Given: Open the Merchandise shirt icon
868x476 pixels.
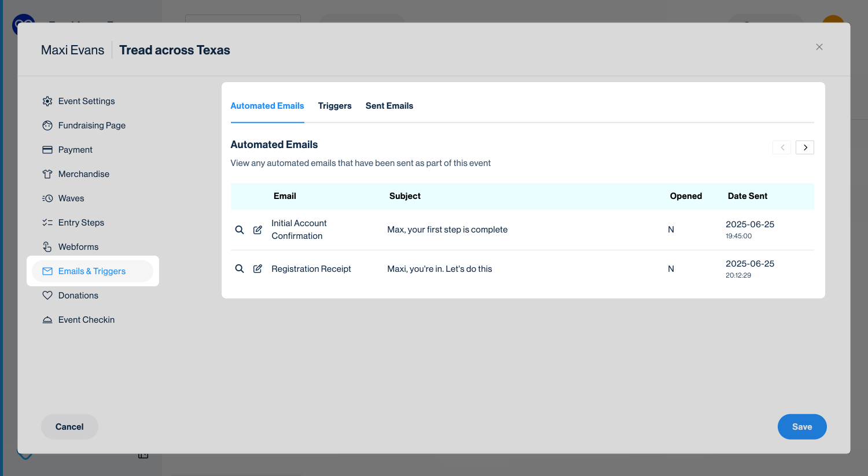Looking at the screenshot, I should [47, 174].
